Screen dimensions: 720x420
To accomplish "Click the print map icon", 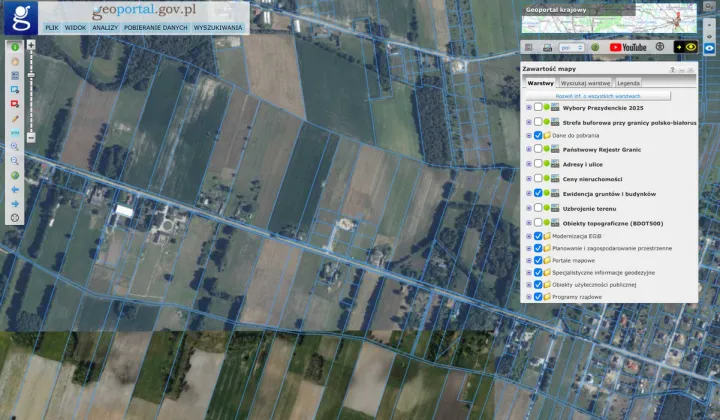I will click(547, 47).
